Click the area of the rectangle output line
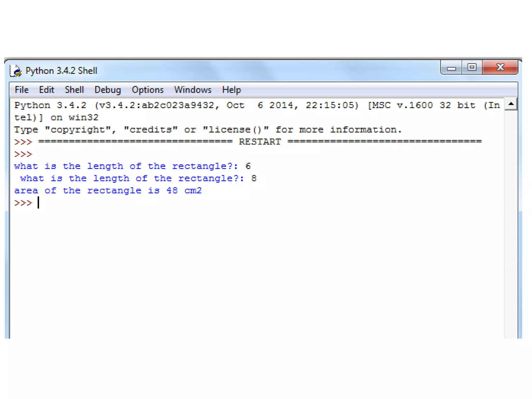The height and width of the screenshot is (399, 532). tap(108, 191)
